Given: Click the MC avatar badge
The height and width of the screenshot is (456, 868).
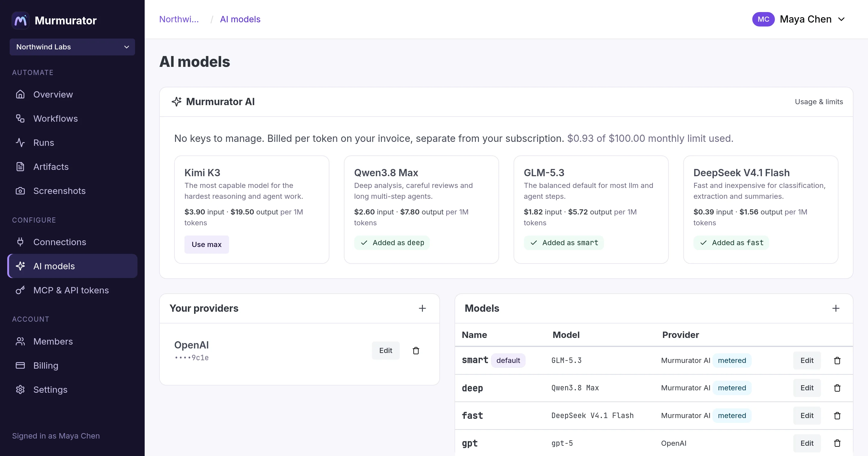Looking at the screenshot, I should click(x=763, y=19).
